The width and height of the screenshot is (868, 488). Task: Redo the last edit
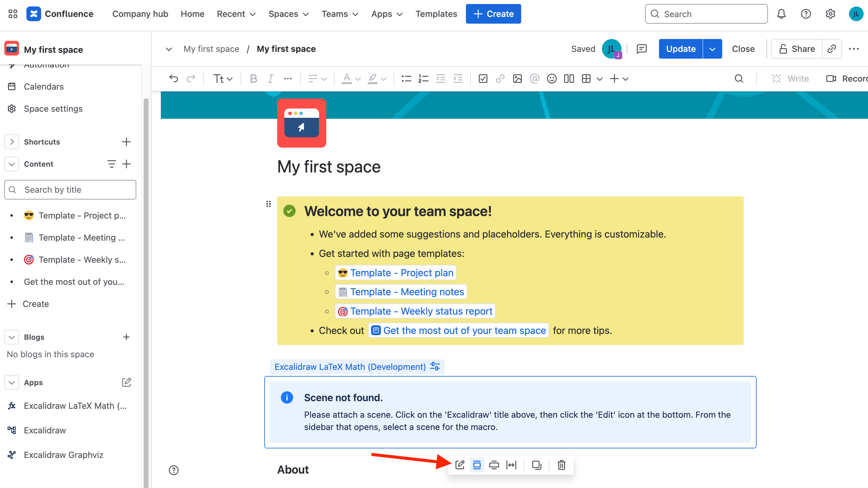(191, 79)
